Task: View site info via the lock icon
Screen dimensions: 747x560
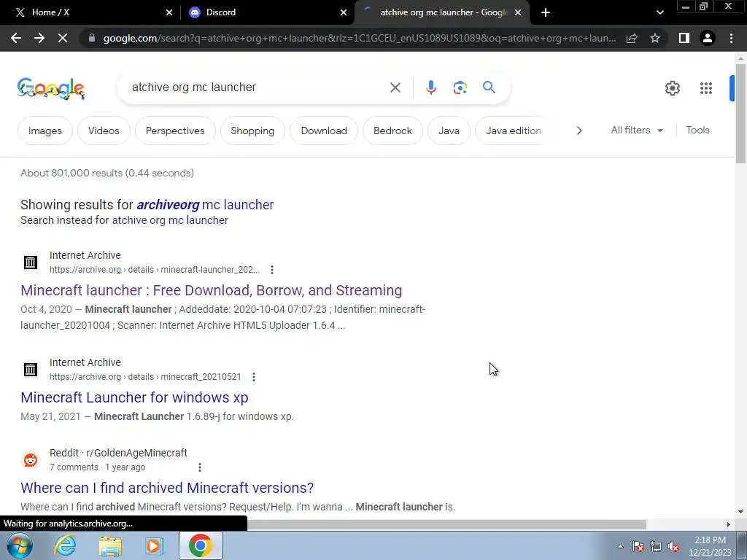Action: (x=92, y=38)
